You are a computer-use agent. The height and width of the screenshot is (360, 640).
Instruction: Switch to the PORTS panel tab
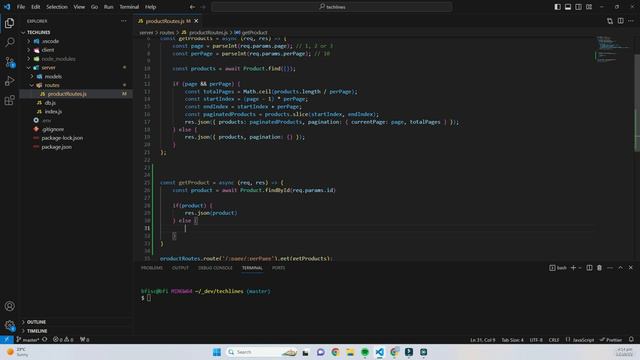tap(278, 268)
